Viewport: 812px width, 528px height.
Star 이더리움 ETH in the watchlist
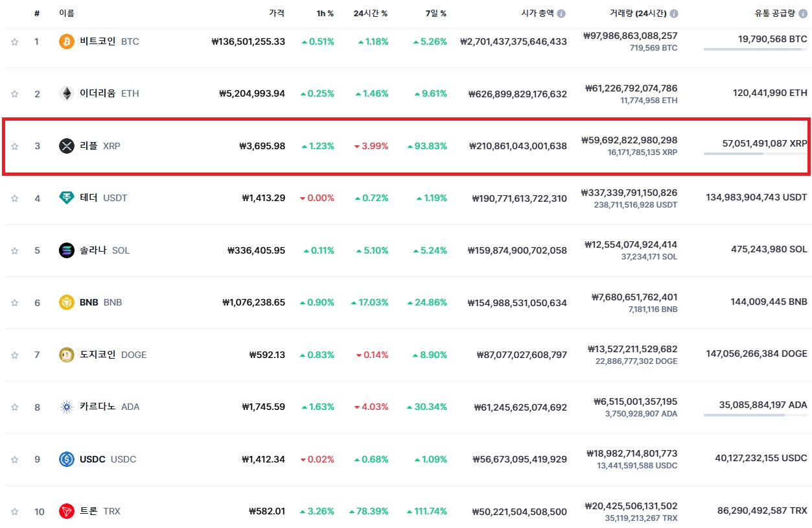14,93
